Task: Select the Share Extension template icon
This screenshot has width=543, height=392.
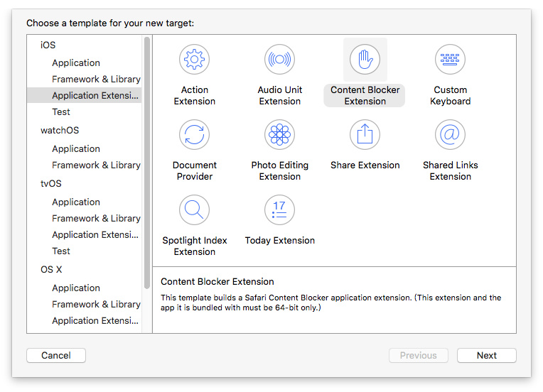Action: tap(365, 135)
